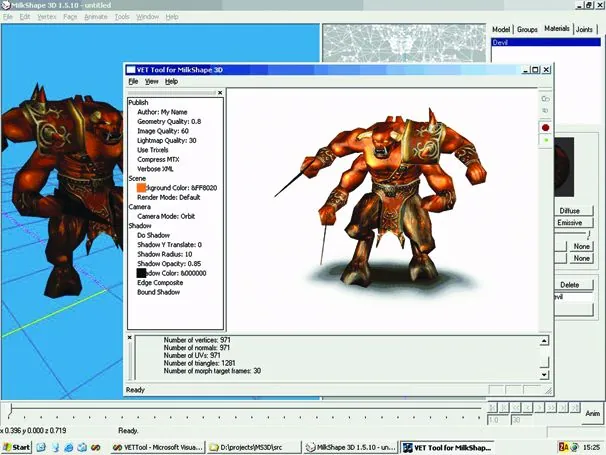The height and width of the screenshot is (455, 606).
Task: Click the first None texture button
Action: [581, 246]
